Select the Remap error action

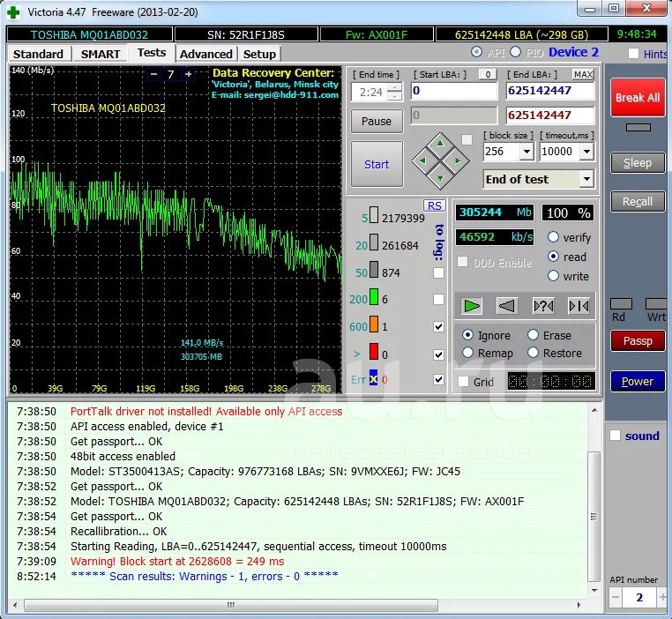pos(467,353)
